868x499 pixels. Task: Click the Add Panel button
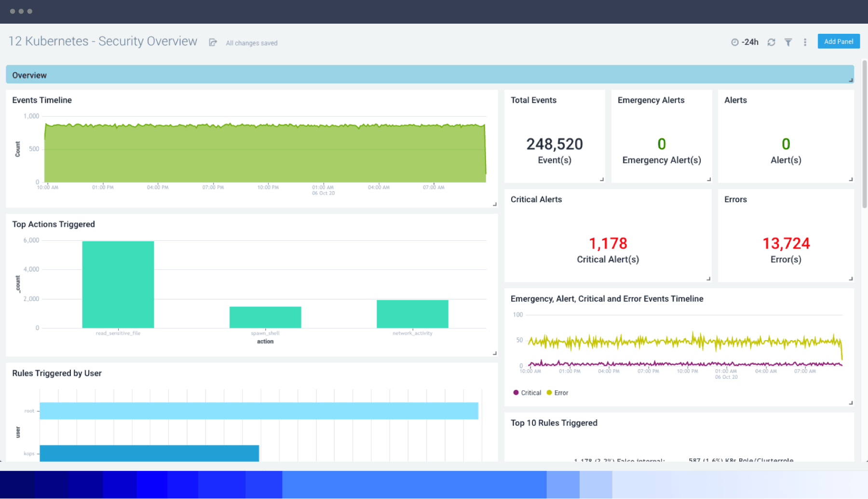click(x=839, y=42)
